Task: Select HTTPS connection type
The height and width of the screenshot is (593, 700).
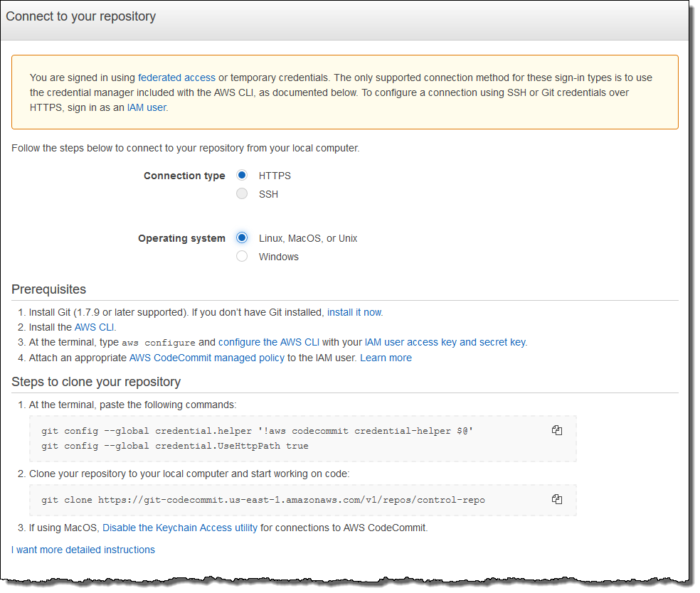Action: 242,176
